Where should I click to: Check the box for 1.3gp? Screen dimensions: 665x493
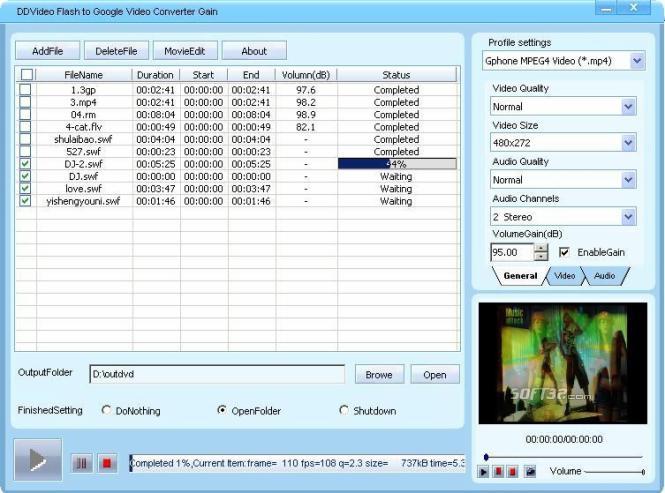point(25,90)
